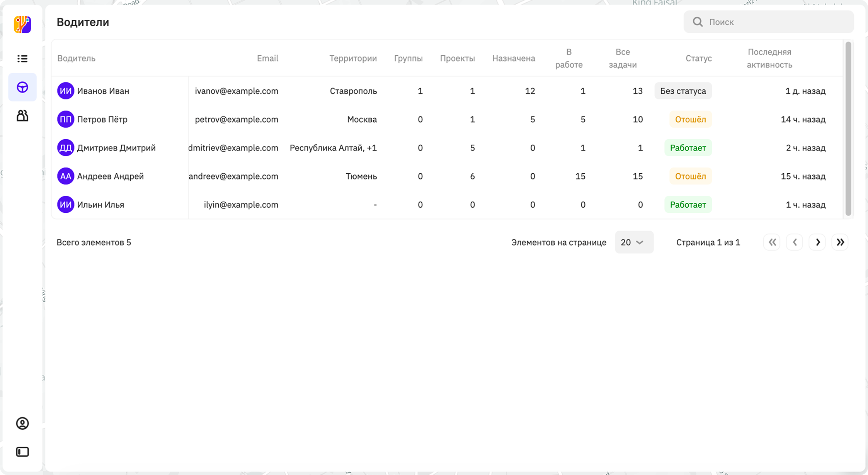Click the Без статуса status badge
The image size is (868, 475).
[x=683, y=91]
